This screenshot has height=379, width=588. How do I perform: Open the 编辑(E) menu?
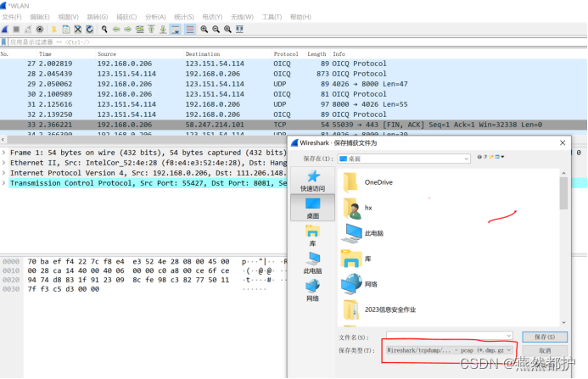[x=40, y=17]
